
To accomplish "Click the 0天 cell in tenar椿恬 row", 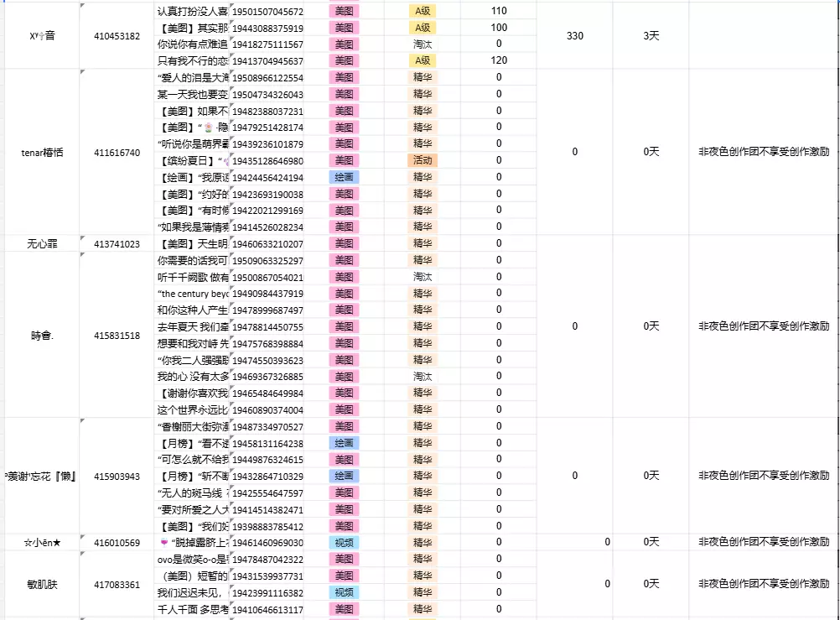I will tap(651, 152).
